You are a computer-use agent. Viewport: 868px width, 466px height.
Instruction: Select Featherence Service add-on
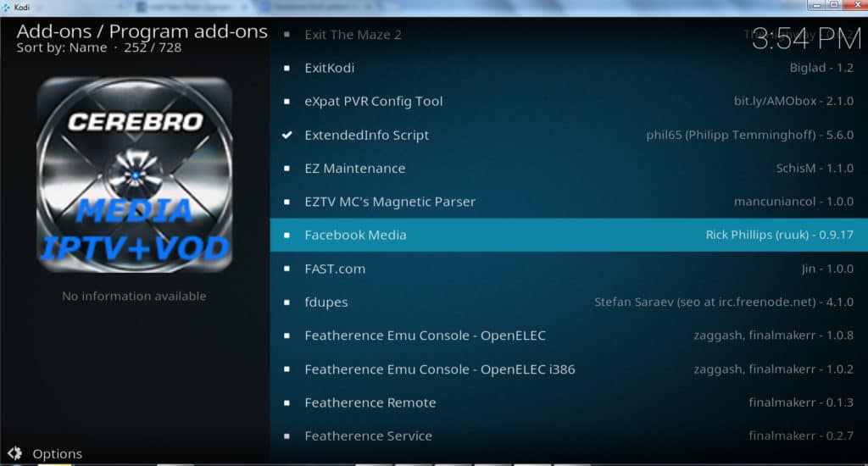(x=569, y=435)
